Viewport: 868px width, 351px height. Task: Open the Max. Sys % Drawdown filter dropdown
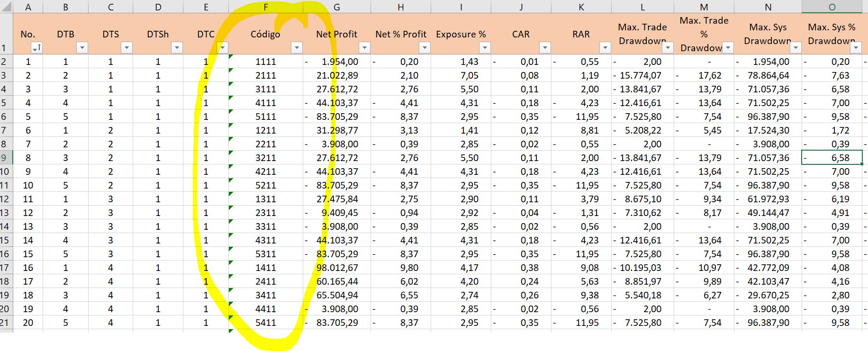[856, 48]
